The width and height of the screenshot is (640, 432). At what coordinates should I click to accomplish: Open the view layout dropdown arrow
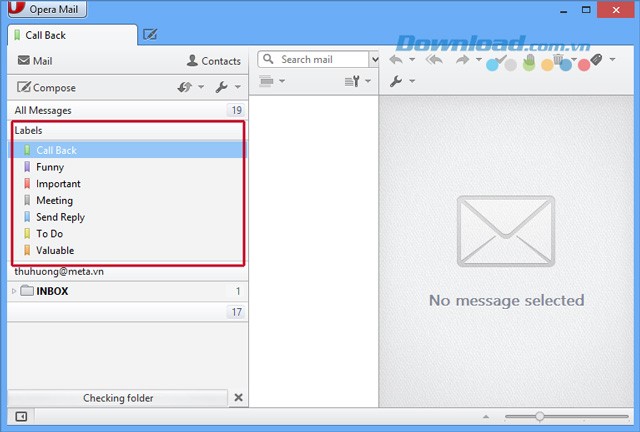click(x=282, y=81)
